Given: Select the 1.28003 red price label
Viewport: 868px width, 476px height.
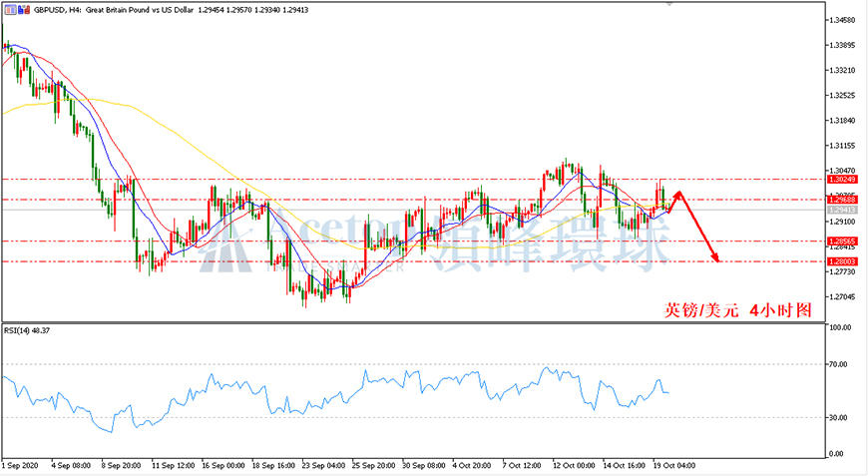Looking at the screenshot, I should pyautogui.click(x=842, y=261).
